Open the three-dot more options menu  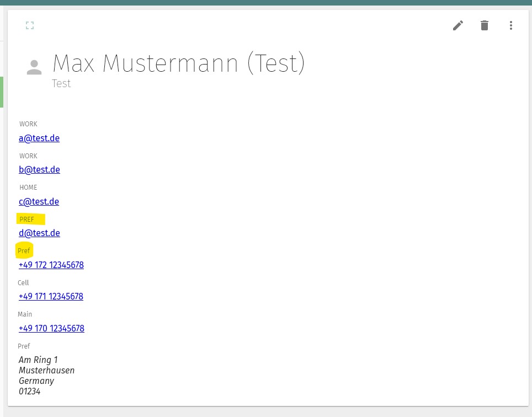(x=510, y=25)
